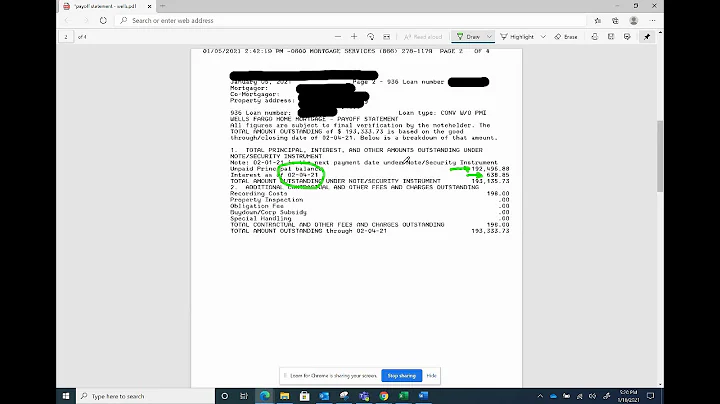Refresh the browser page
Image resolution: width=720 pixels, height=404 pixels.
103,21
